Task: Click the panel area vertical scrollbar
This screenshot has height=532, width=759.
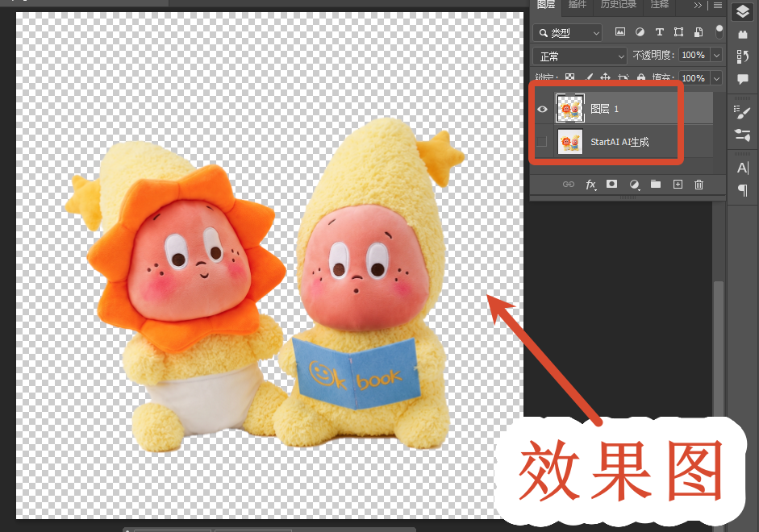Action: [719, 348]
